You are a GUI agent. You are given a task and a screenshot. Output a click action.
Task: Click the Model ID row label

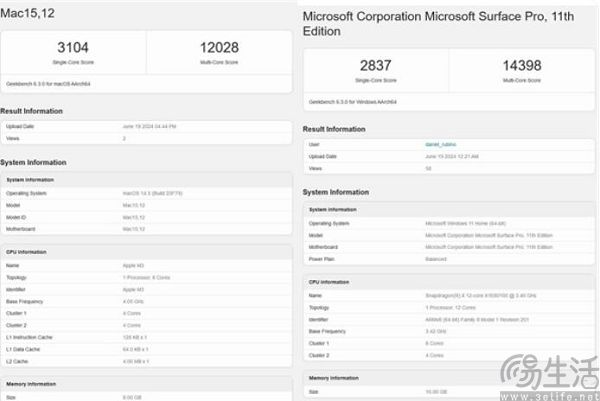16,217
